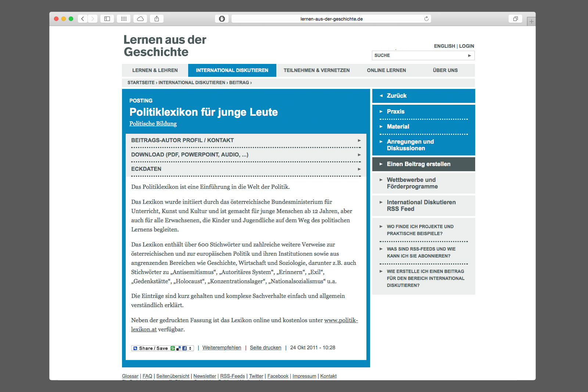
Task: Expand the Download (PDF, PowerPoint, Audio) section
Action: point(245,155)
